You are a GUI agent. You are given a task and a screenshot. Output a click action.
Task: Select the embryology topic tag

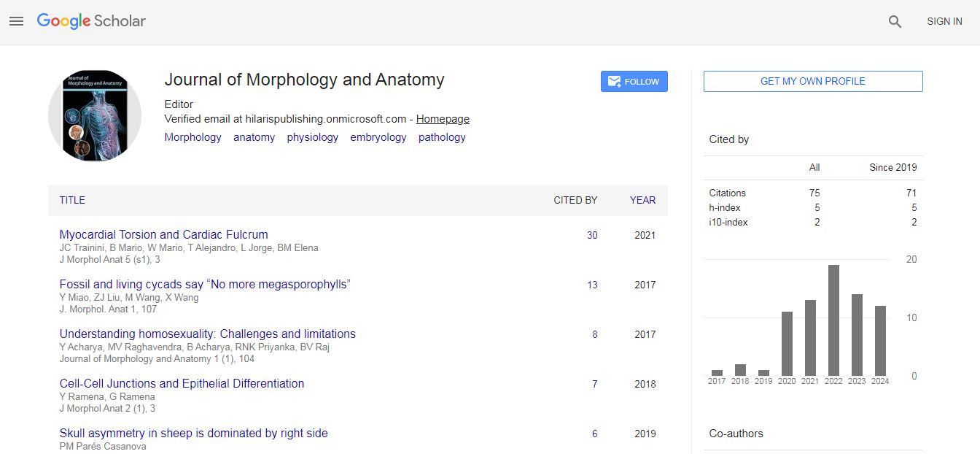[378, 137]
